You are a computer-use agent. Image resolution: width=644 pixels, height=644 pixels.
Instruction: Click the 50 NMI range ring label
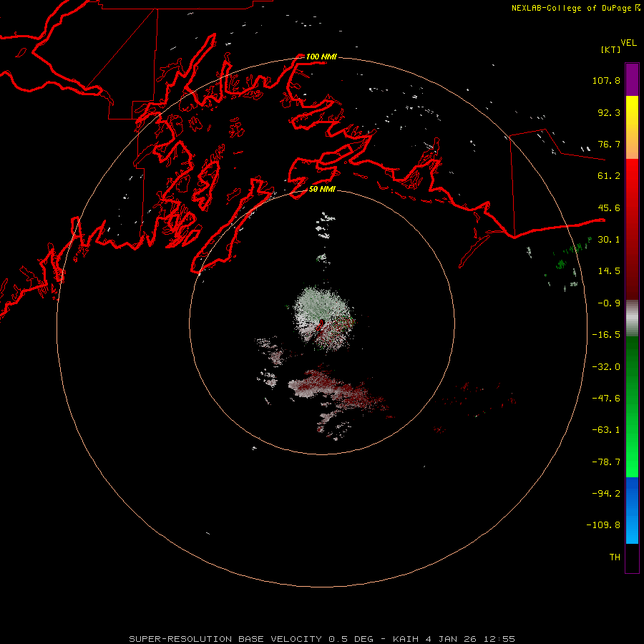point(323,190)
